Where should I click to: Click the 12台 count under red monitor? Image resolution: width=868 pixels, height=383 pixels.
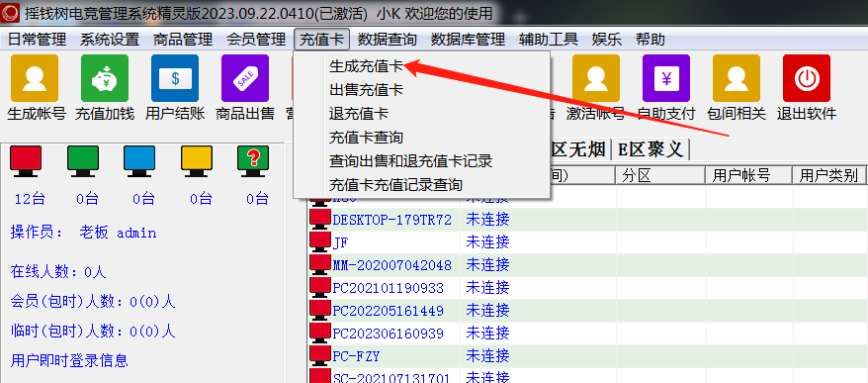point(29,199)
